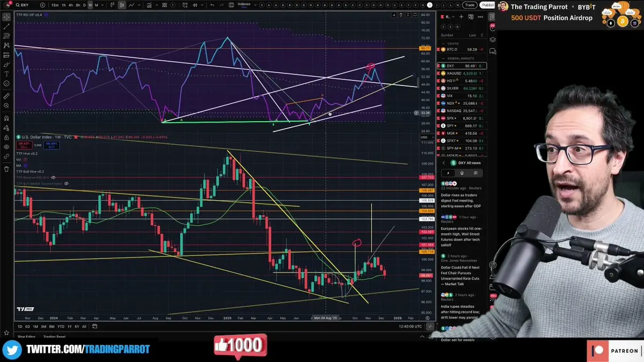Expand the indexes layout name dropdown
Image resolution: width=644 pixels, height=362 pixels.
coord(257,5)
